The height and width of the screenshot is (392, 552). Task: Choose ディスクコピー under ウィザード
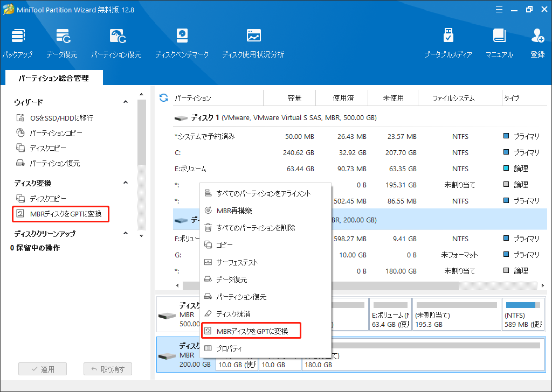point(41,148)
